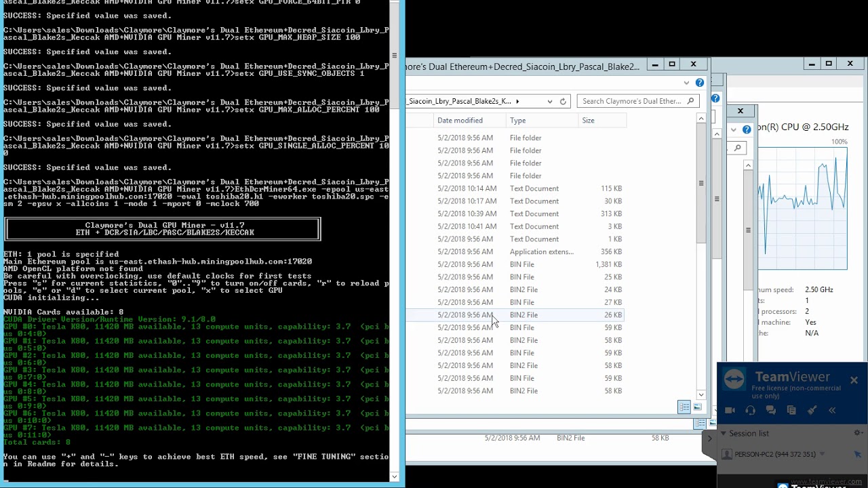Select the TeamViewer whiteboard brush icon

pos(812,410)
